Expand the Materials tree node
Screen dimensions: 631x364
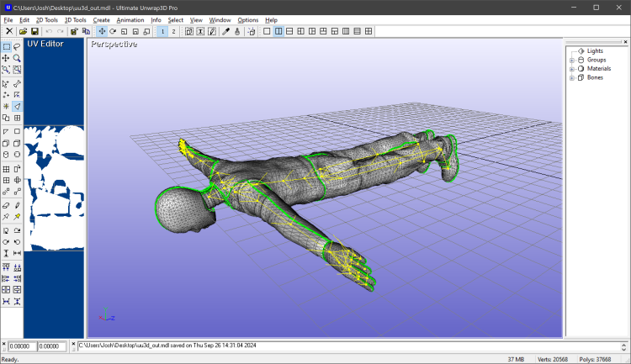coord(572,69)
